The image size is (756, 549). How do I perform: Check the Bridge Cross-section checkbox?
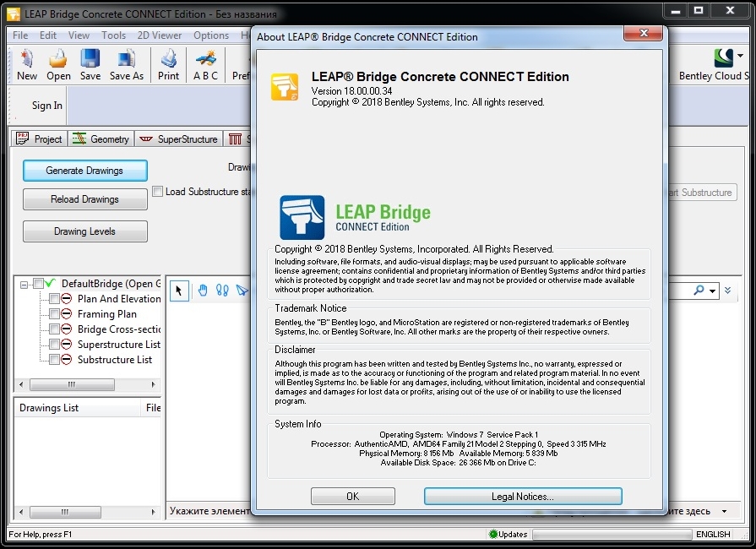(54, 329)
